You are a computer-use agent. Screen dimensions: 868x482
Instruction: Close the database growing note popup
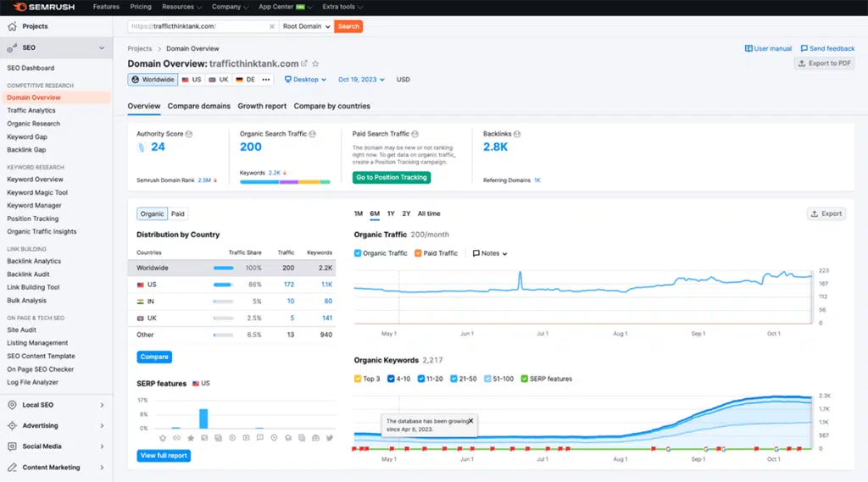coord(470,421)
